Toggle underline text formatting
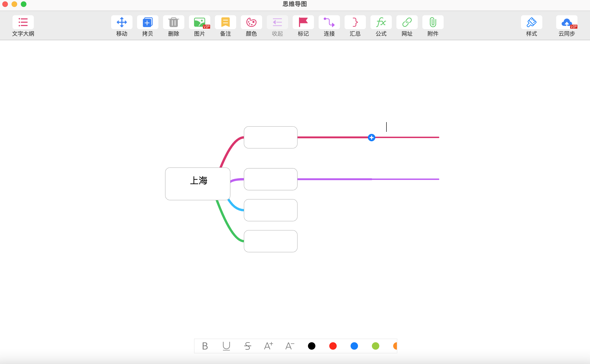This screenshot has width=590, height=364. pyautogui.click(x=226, y=346)
